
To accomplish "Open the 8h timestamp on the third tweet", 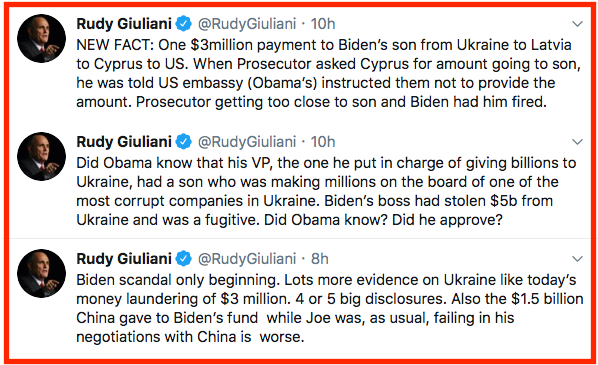I will pos(320,259).
